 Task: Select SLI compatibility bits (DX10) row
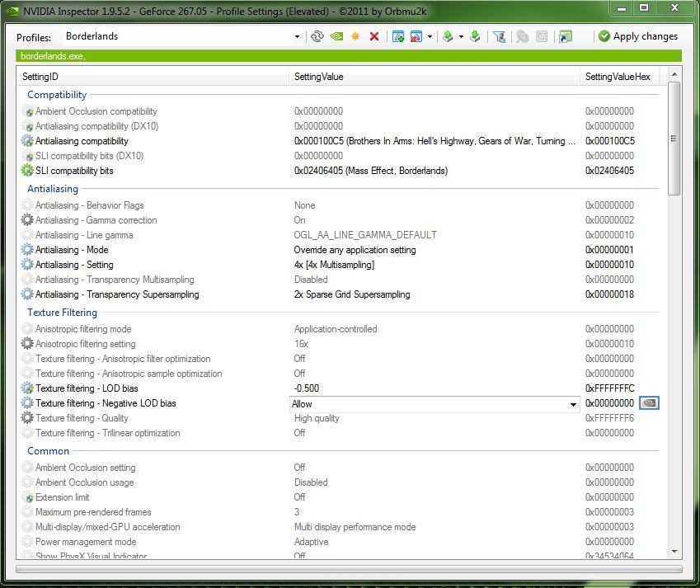click(x=340, y=156)
